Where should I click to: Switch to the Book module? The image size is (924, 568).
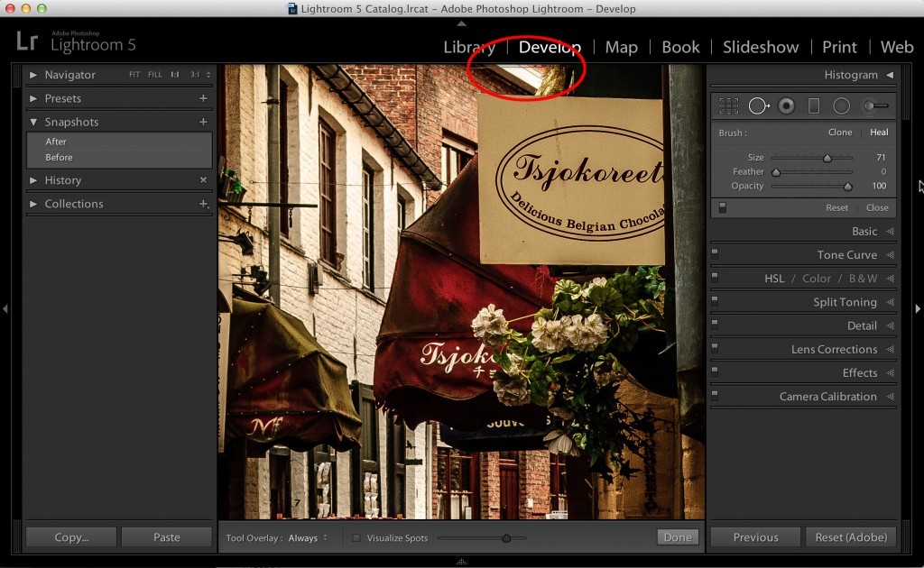point(680,47)
